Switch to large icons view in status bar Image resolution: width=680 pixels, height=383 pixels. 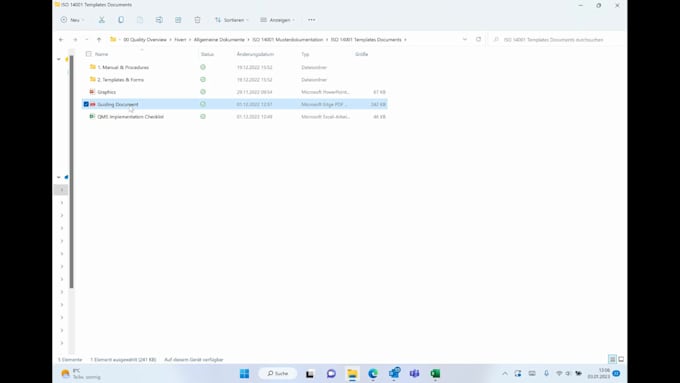point(621,359)
